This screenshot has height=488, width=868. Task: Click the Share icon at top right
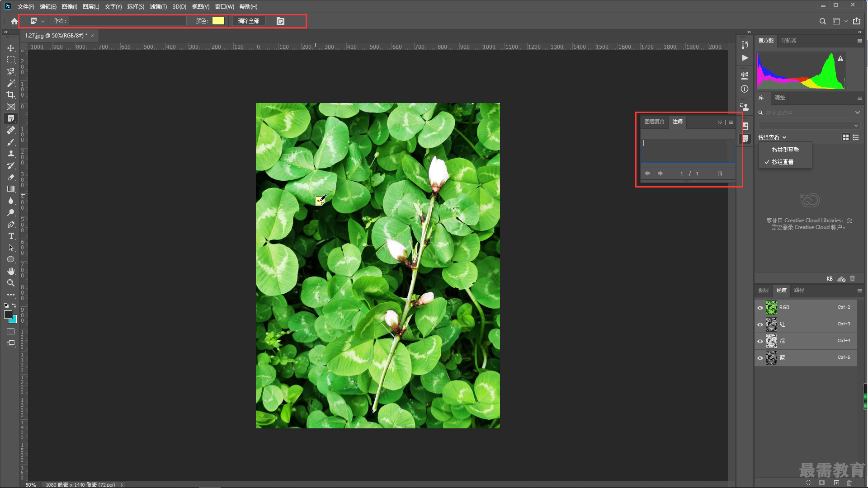point(857,21)
